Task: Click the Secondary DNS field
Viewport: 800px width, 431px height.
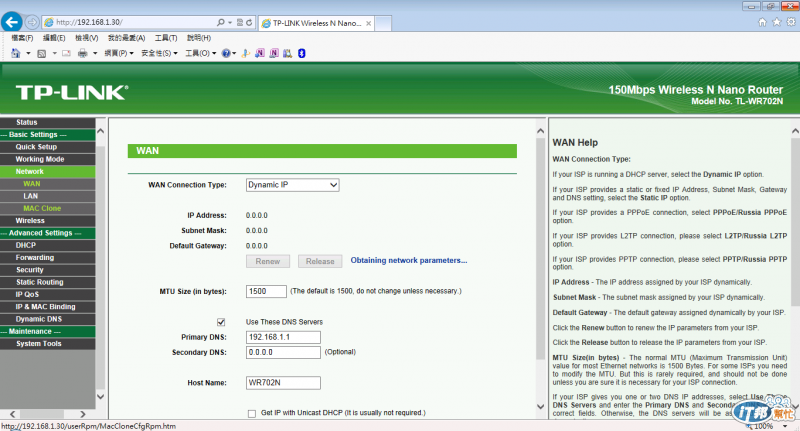Action: pos(283,352)
